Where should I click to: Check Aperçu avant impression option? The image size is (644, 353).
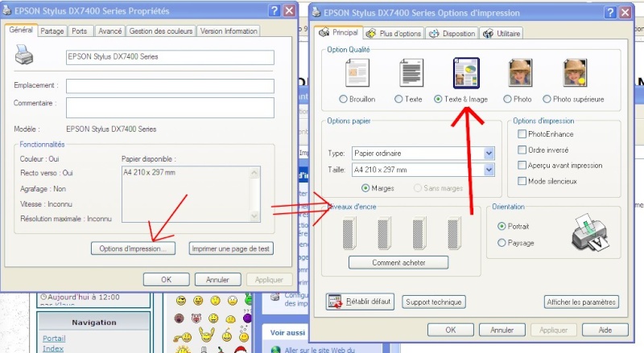tap(522, 165)
